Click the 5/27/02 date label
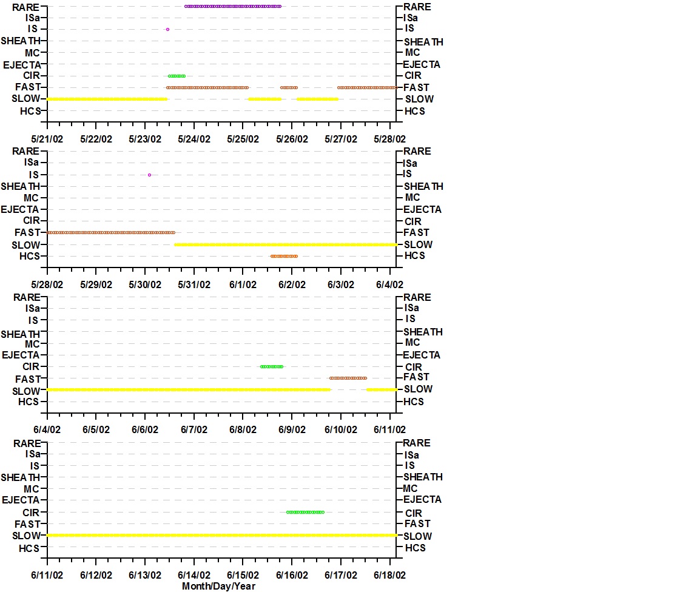 pyautogui.click(x=341, y=139)
